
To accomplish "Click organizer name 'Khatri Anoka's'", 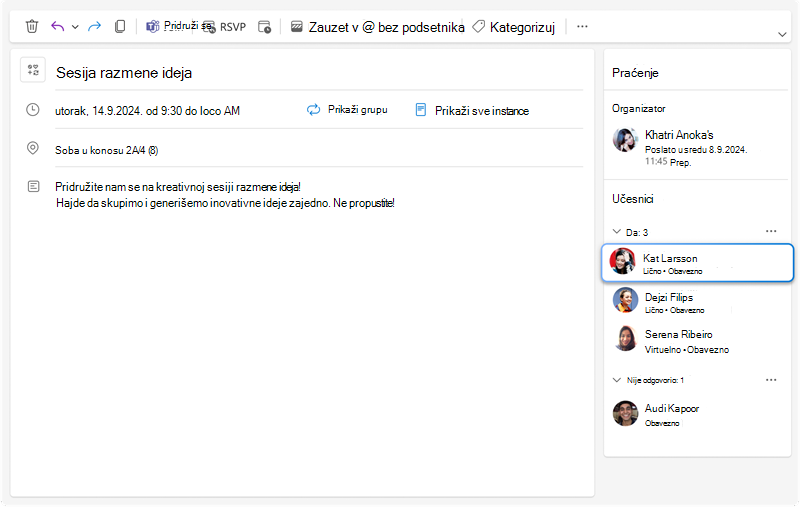I will pos(679,135).
